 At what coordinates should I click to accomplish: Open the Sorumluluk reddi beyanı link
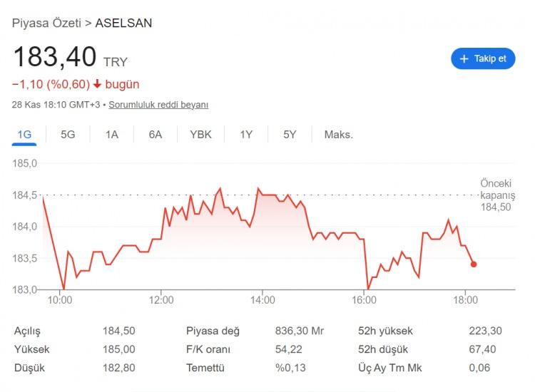(x=158, y=105)
